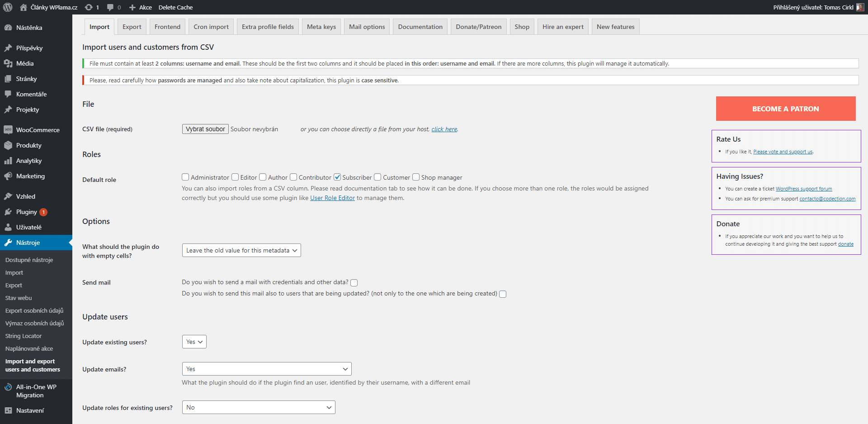The image size is (868, 424).
Task: Open the Frontend tab
Action: (167, 27)
